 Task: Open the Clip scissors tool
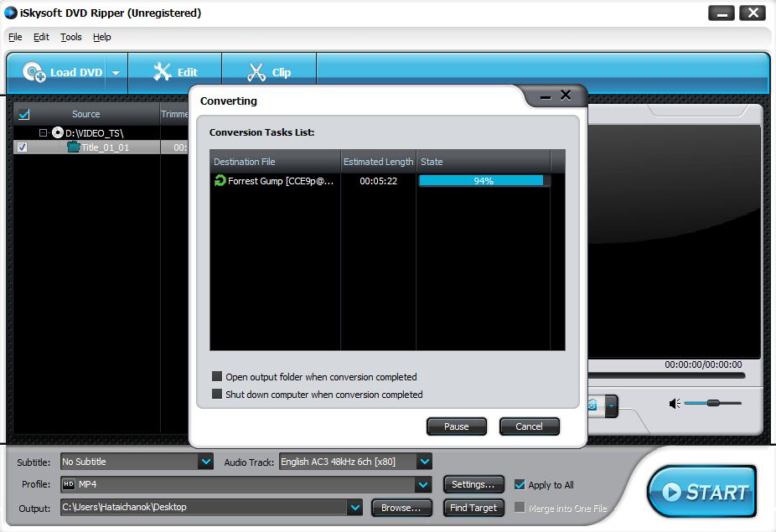pyautogui.click(x=269, y=72)
